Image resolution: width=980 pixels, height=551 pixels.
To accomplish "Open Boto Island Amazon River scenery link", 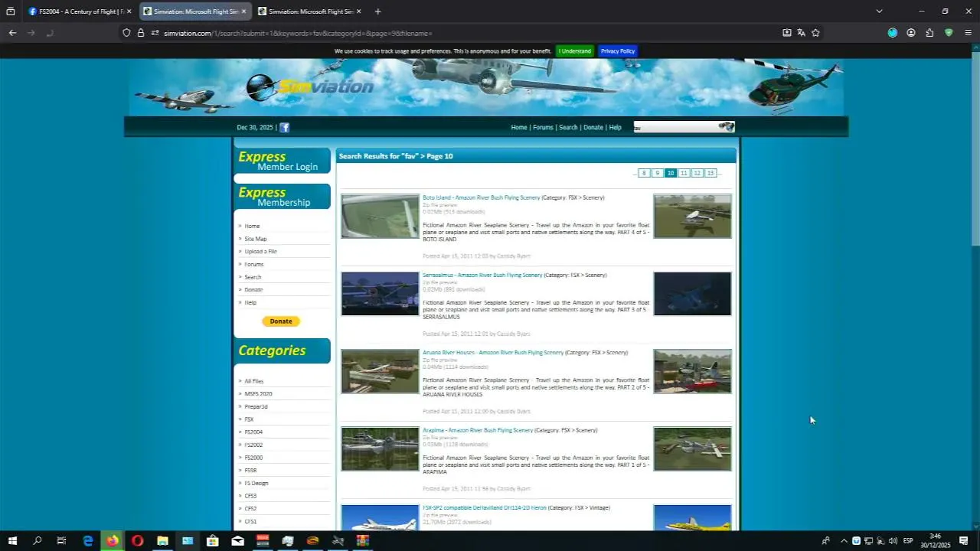I will pyautogui.click(x=482, y=197).
